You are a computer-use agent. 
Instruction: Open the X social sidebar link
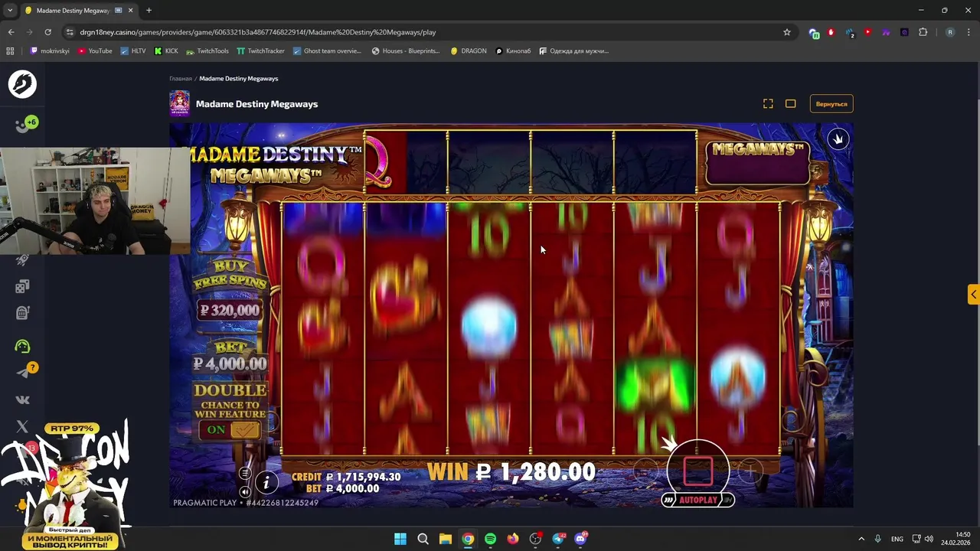(22, 426)
